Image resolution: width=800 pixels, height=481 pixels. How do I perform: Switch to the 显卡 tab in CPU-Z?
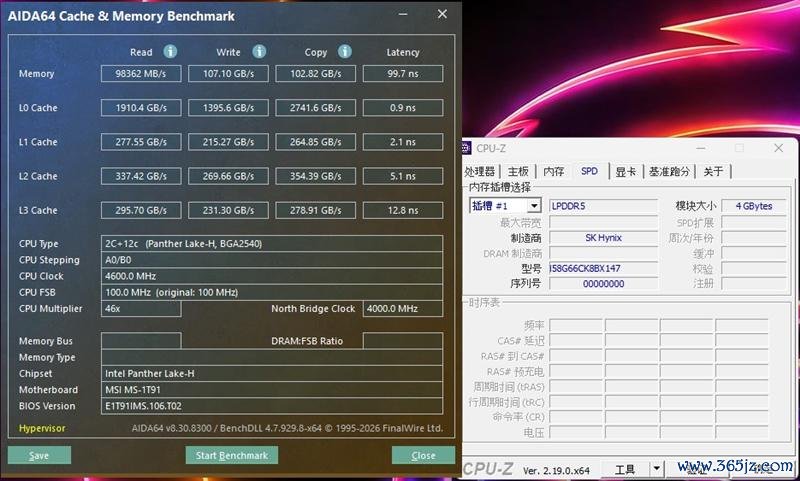[x=626, y=171]
